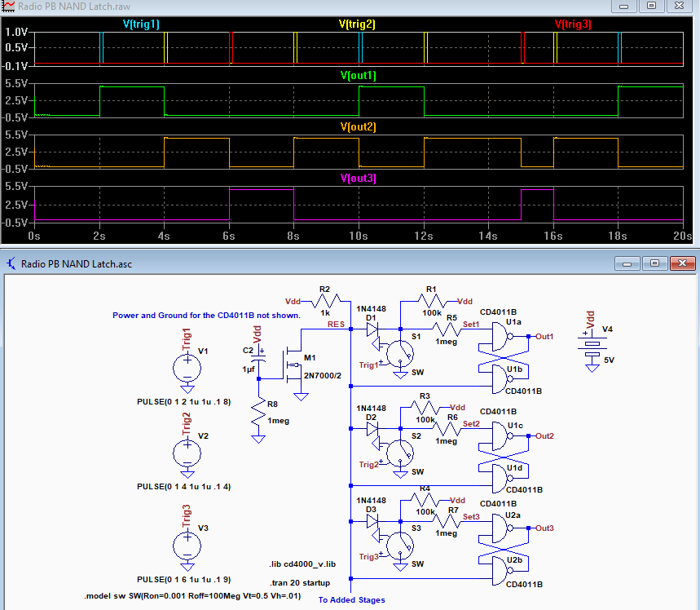This screenshot has width=700, height=610.
Task: Click the 5.5V axis label of V(out3) pane
Action: point(16,187)
